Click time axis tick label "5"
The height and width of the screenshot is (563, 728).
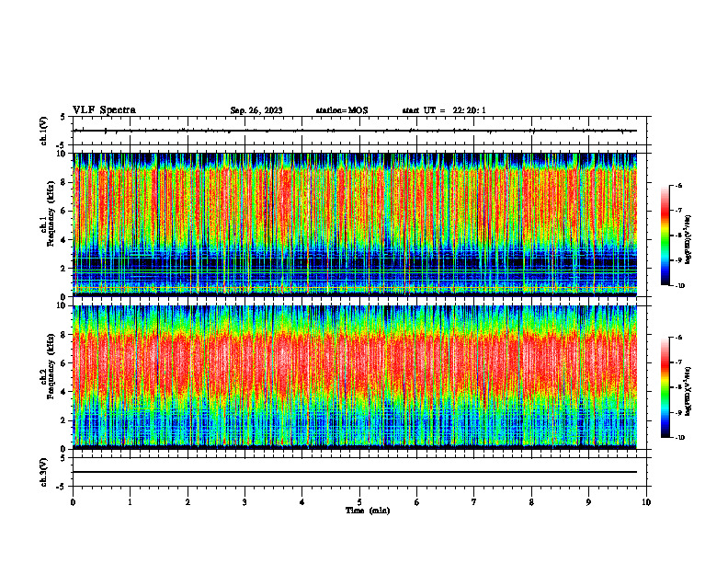(x=359, y=502)
